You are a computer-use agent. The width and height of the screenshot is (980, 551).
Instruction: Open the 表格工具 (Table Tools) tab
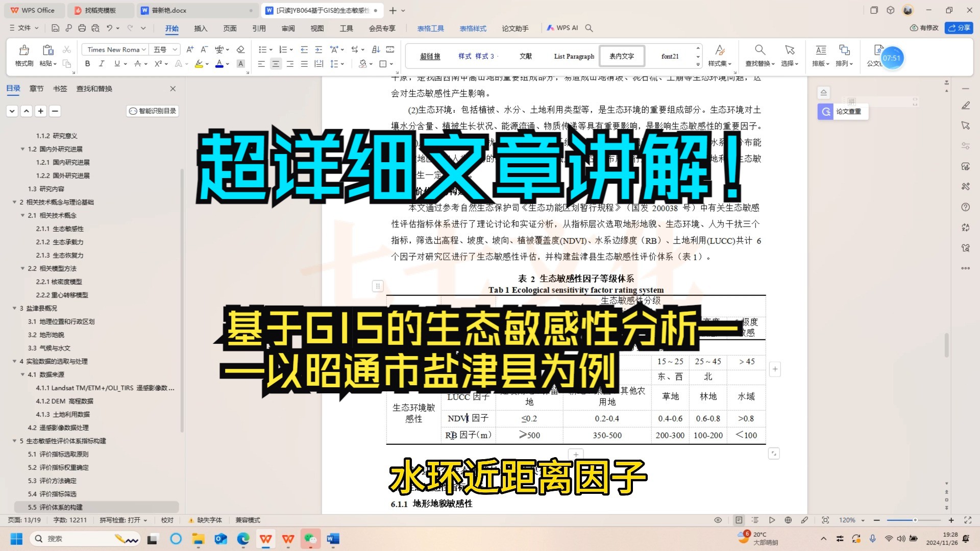430,28
